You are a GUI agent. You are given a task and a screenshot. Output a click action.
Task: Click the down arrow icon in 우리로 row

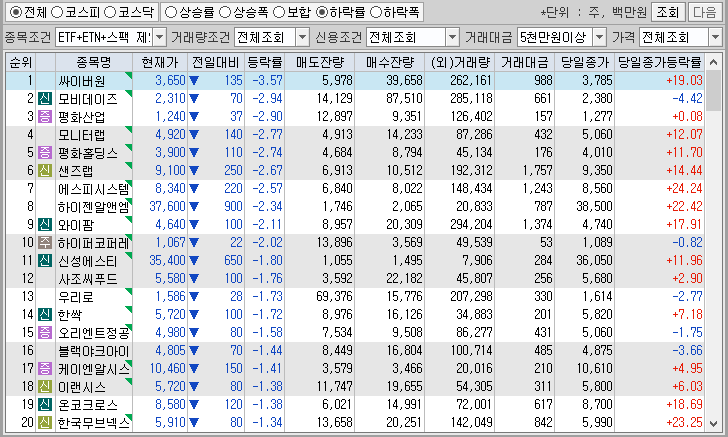(194, 297)
